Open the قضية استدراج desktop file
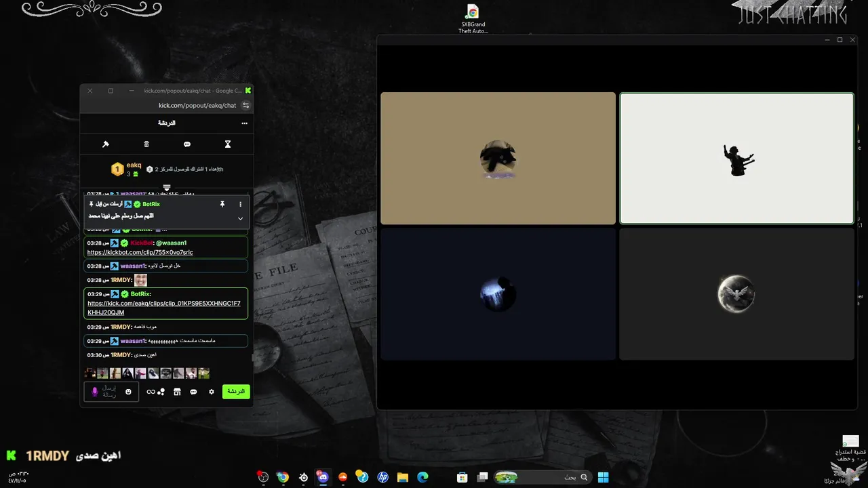This screenshot has width=868, height=488. 850,449
